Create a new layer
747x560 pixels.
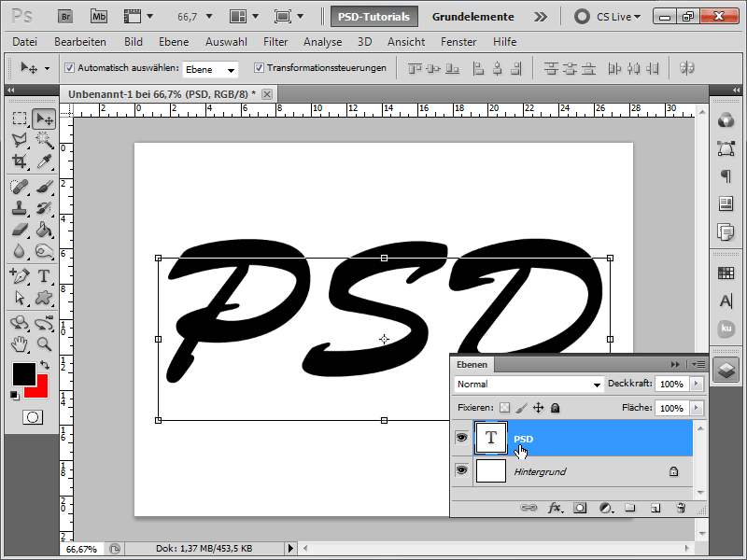(x=655, y=508)
